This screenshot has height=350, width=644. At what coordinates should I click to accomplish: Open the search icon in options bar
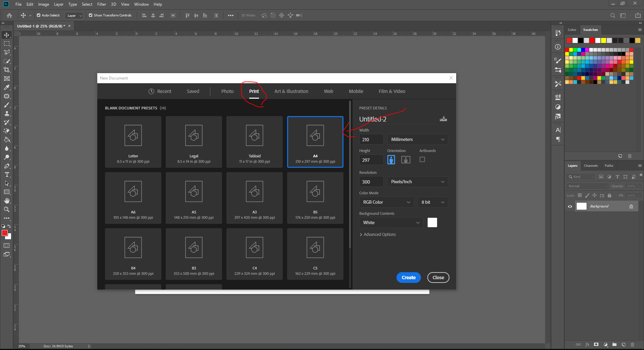pos(612,15)
